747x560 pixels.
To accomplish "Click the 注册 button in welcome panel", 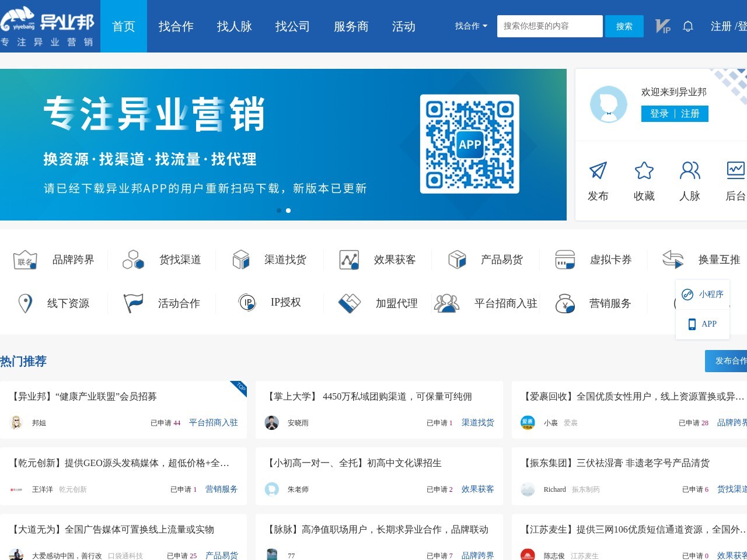I will tap(690, 114).
